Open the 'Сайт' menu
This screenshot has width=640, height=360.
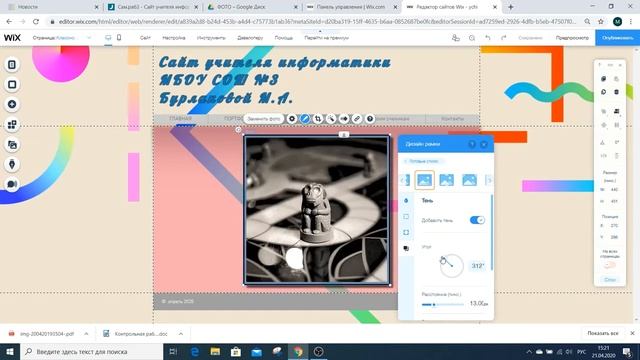[145, 38]
